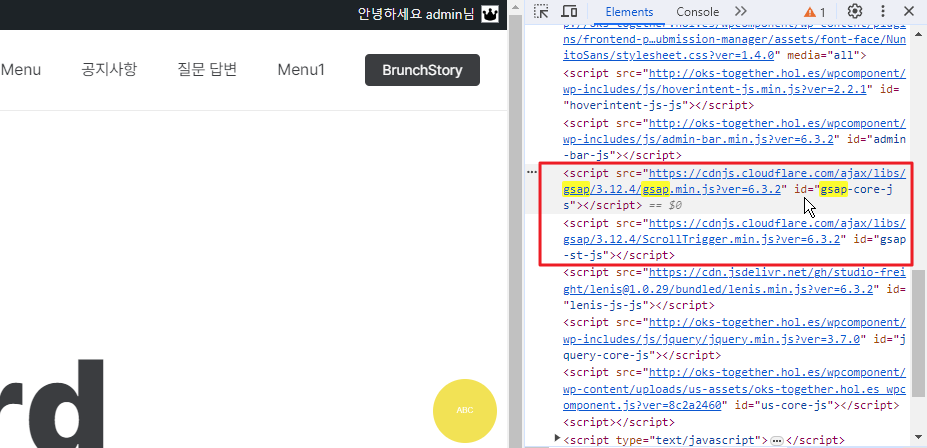
Task: Click the BrunchStory button
Action: click(422, 70)
